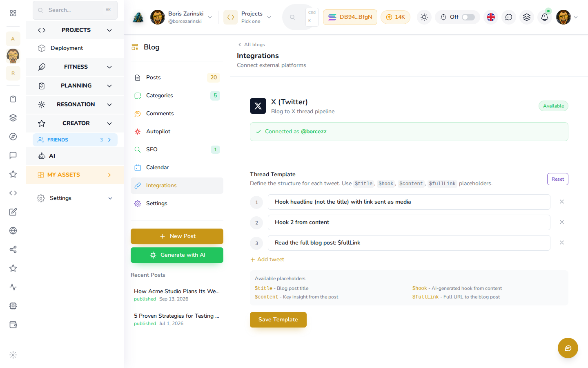Click the Save Template button
Viewport: 588px width, 368px height.
[x=278, y=320]
